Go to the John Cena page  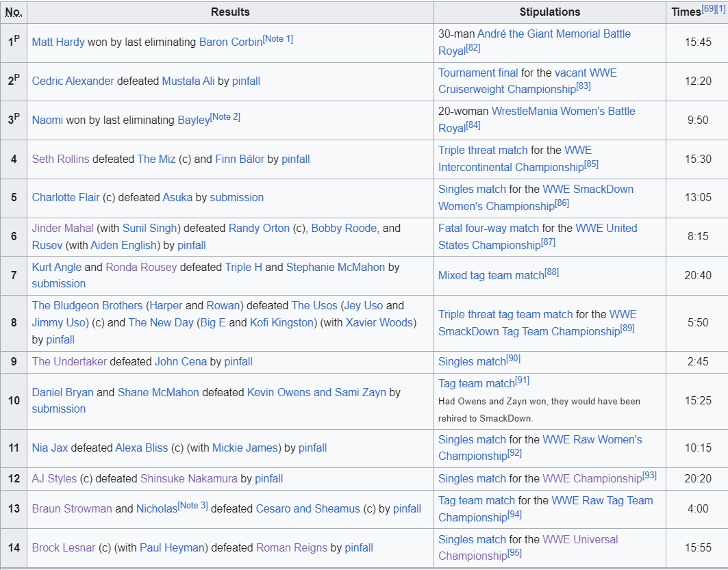coord(181,362)
